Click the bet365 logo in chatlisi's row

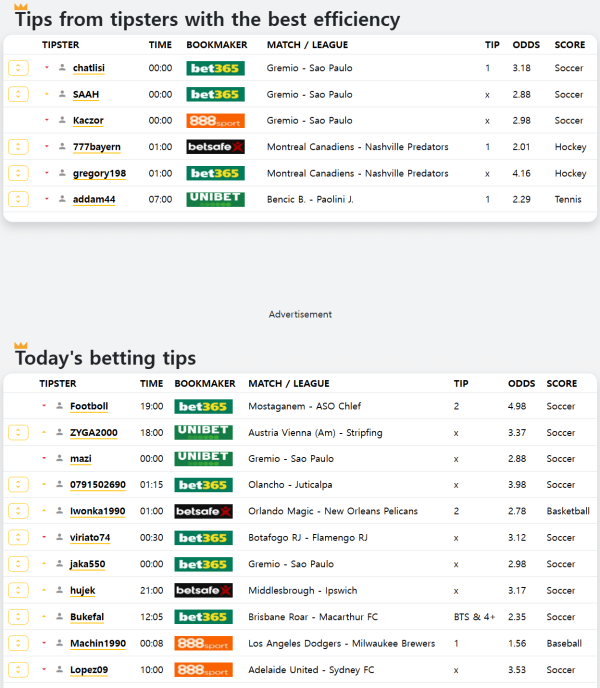(215, 68)
